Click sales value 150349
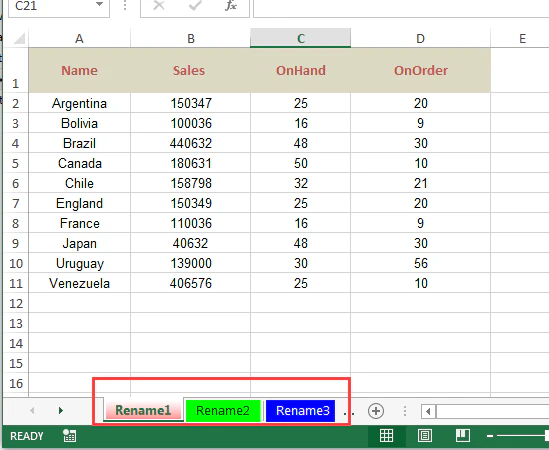 point(190,203)
